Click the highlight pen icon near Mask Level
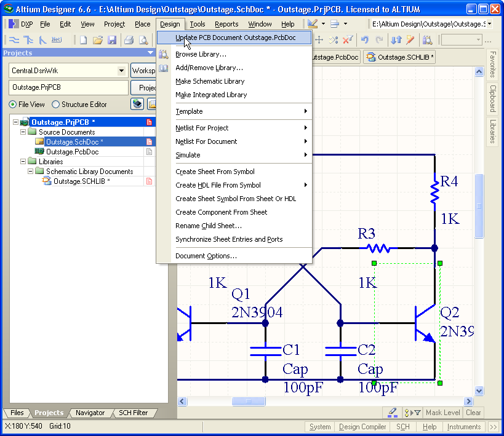Viewport: 504px width, 436px height. pos(392,413)
